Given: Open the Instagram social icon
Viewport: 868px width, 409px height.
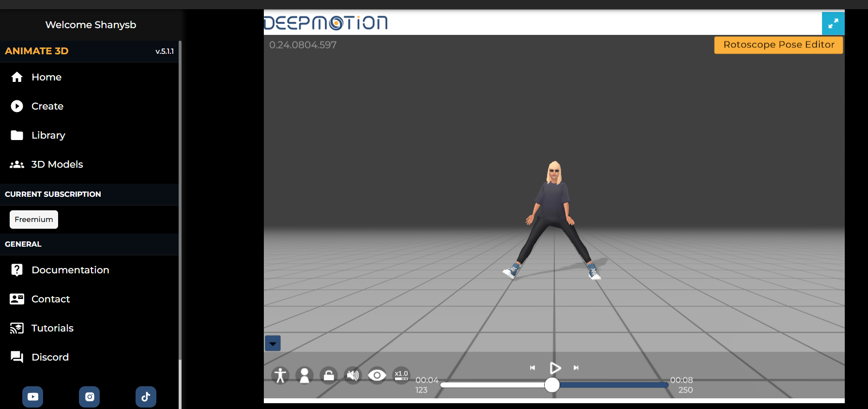Looking at the screenshot, I should click(x=89, y=397).
